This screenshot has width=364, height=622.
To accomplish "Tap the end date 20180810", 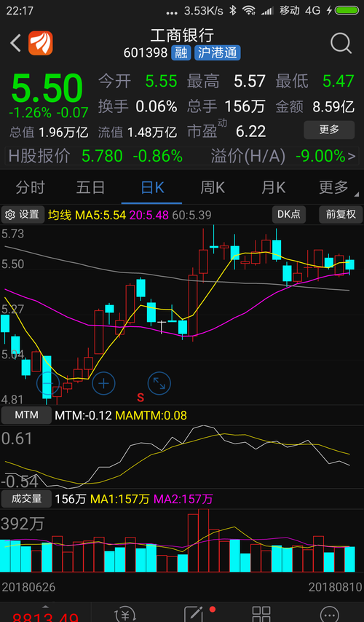I will (335, 587).
